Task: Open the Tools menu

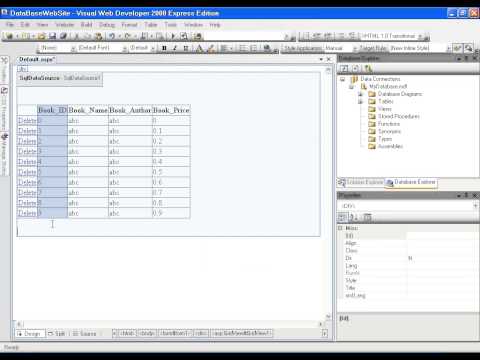Action: point(170,25)
